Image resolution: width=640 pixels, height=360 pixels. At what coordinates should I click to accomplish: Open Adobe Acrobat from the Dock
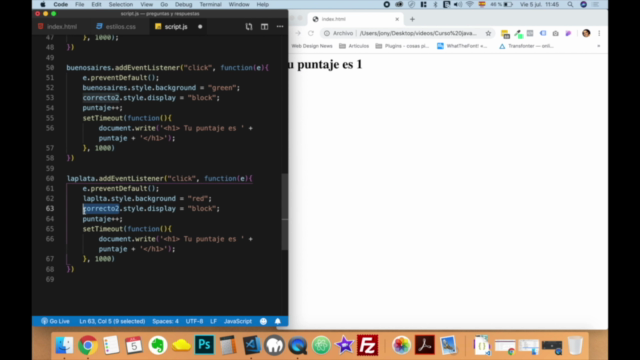pyautogui.click(x=424, y=345)
